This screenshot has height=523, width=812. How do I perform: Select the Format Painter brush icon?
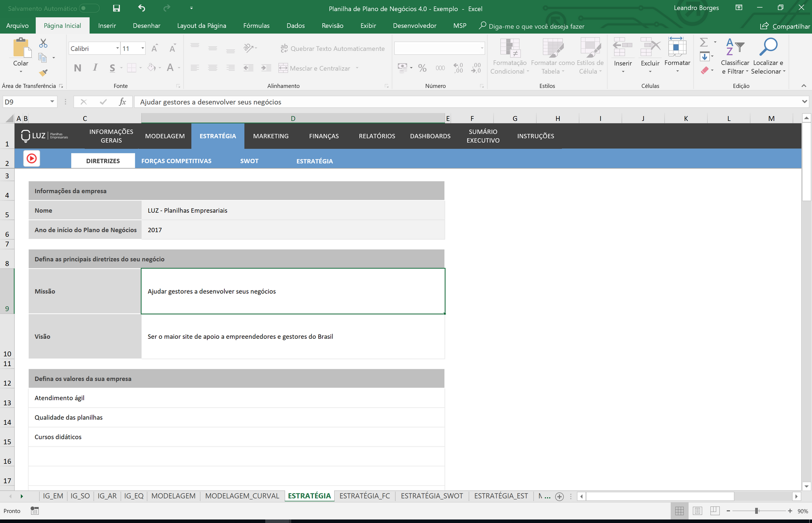(43, 73)
